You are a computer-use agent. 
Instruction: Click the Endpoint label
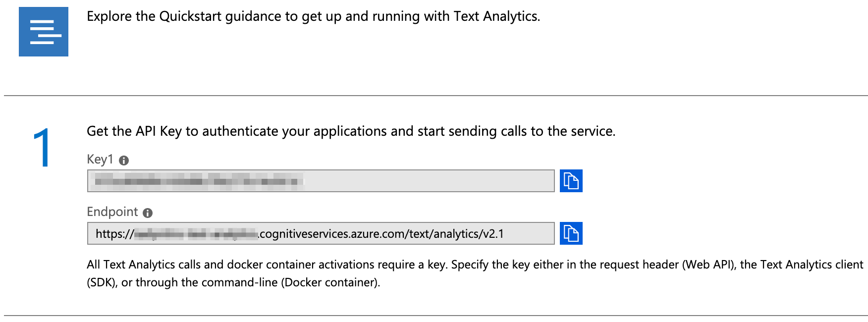click(112, 212)
